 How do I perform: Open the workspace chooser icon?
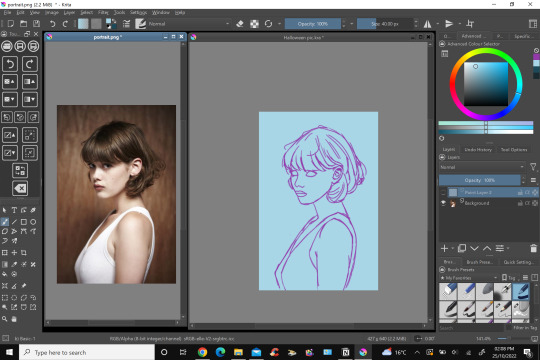pyautogui.click(x=532, y=23)
